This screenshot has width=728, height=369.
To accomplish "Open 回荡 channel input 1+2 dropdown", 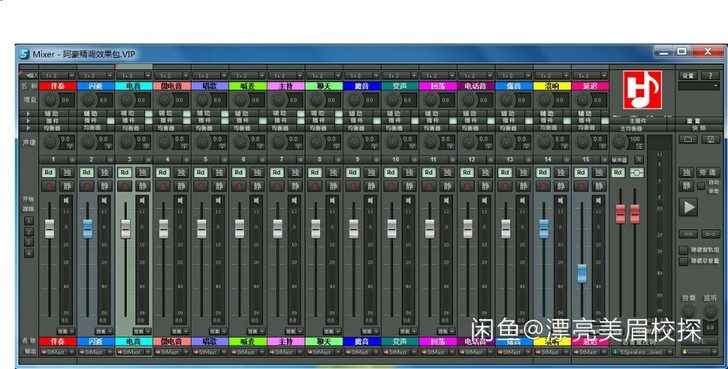I will [x=438, y=75].
